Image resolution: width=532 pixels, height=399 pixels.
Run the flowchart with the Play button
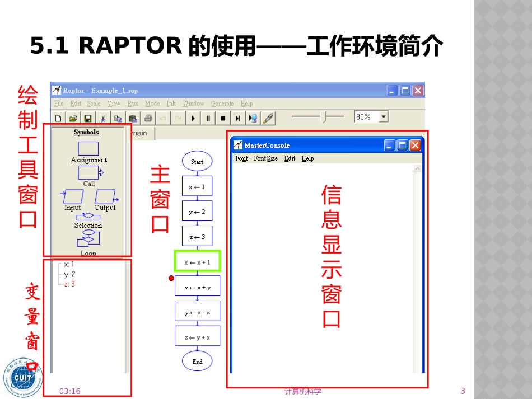[x=193, y=118]
